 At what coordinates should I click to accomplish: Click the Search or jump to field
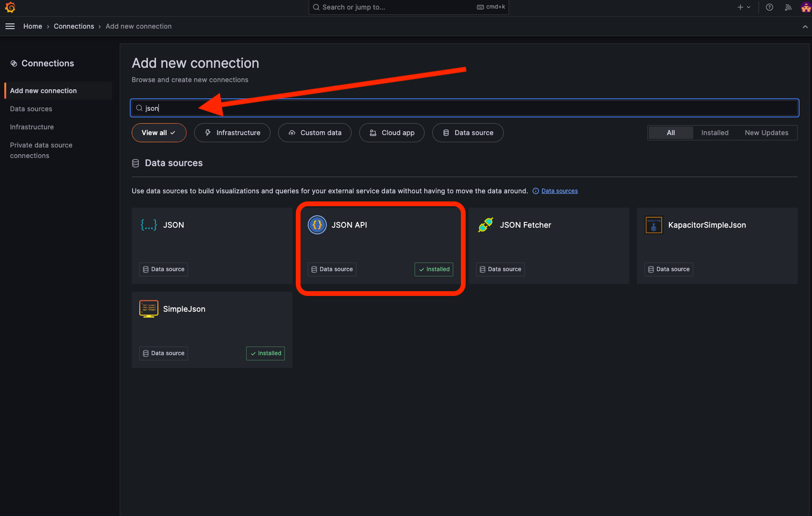(x=409, y=7)
